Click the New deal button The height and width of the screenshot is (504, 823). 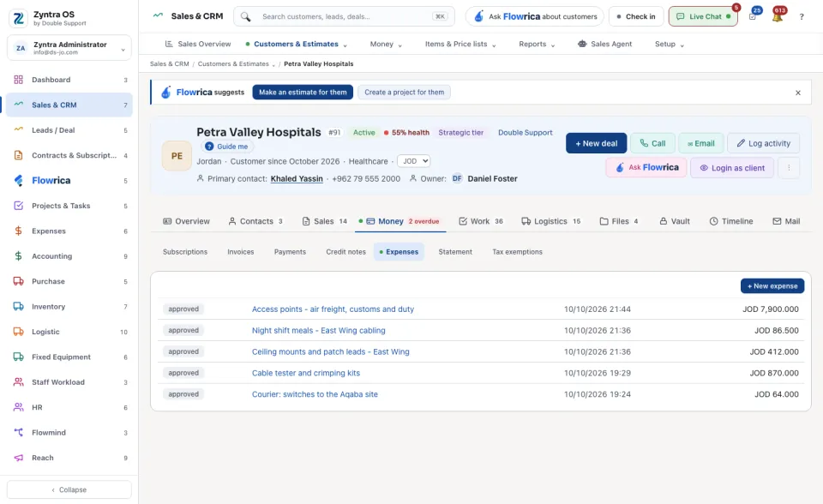click(597, 143)
